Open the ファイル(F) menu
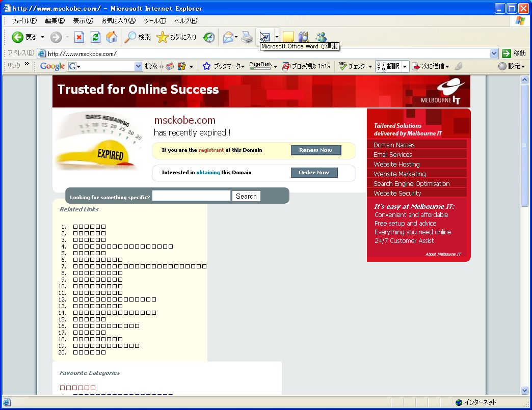The height and width of the screenshot is (410, 532). coord(24,21)
